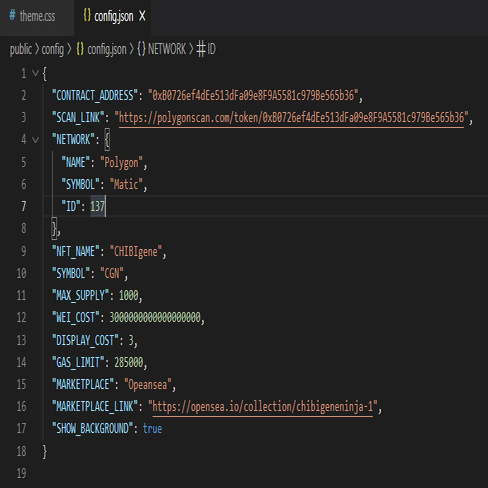The height and width of the screenshot is (488, 488).
Task: Click the JSON braces icon on config.json tab
Action: [x=87, y=15]
